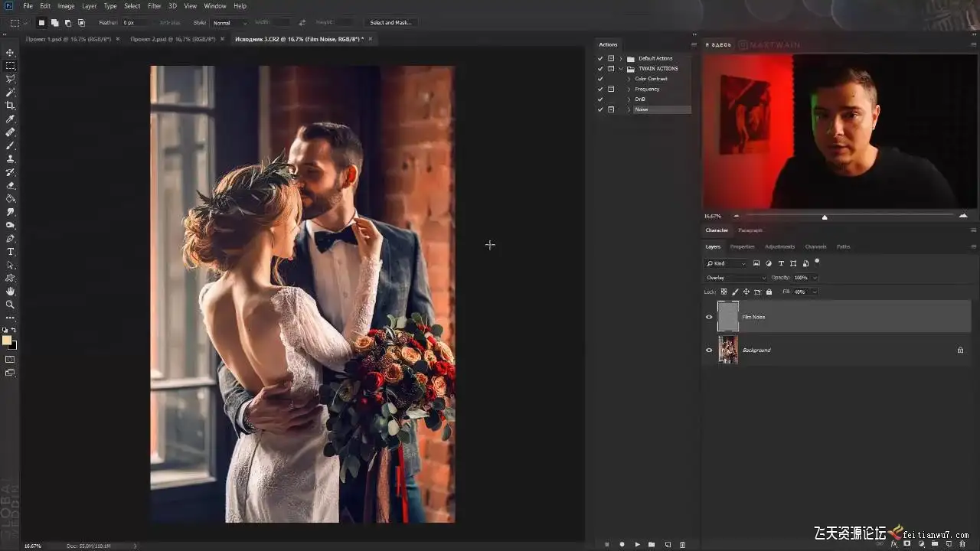Image resolution: width=980 pixels, height=551 pixels.
Task: Select the Noise action
Action: point(642,109)
